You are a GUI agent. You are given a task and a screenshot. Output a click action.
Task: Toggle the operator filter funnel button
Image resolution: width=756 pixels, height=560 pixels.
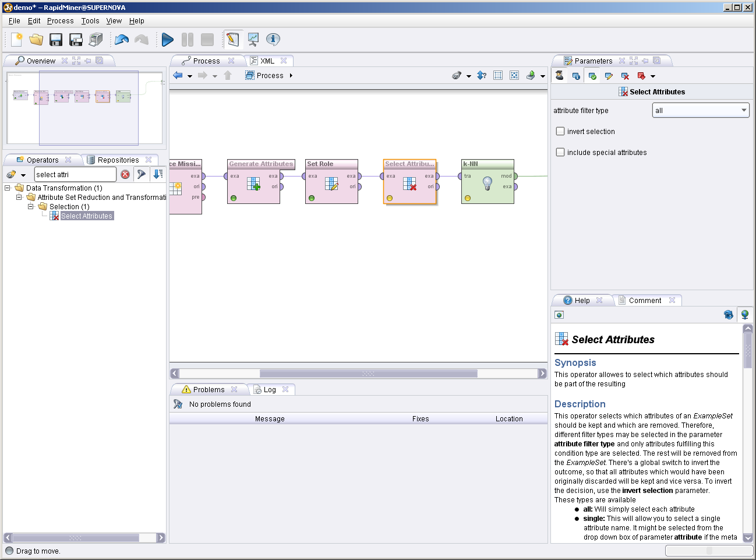141,174
